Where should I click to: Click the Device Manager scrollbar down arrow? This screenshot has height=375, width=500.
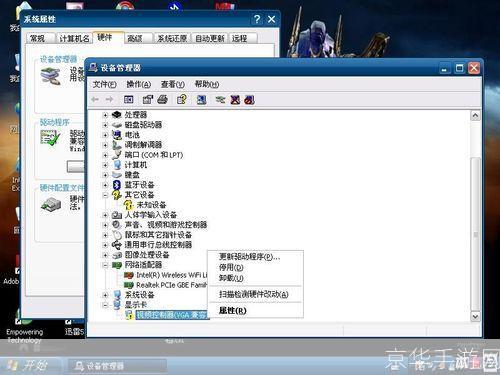coord(475,316)
